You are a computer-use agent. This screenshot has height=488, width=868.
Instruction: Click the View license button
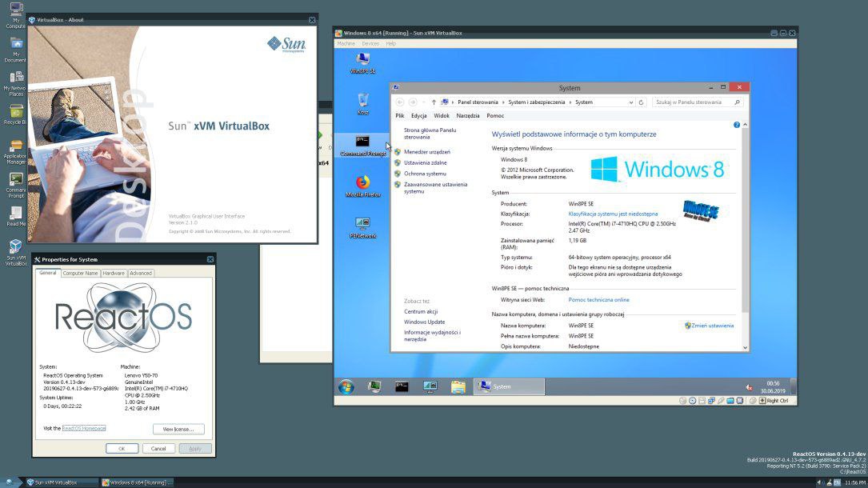[x=178, y=429]
